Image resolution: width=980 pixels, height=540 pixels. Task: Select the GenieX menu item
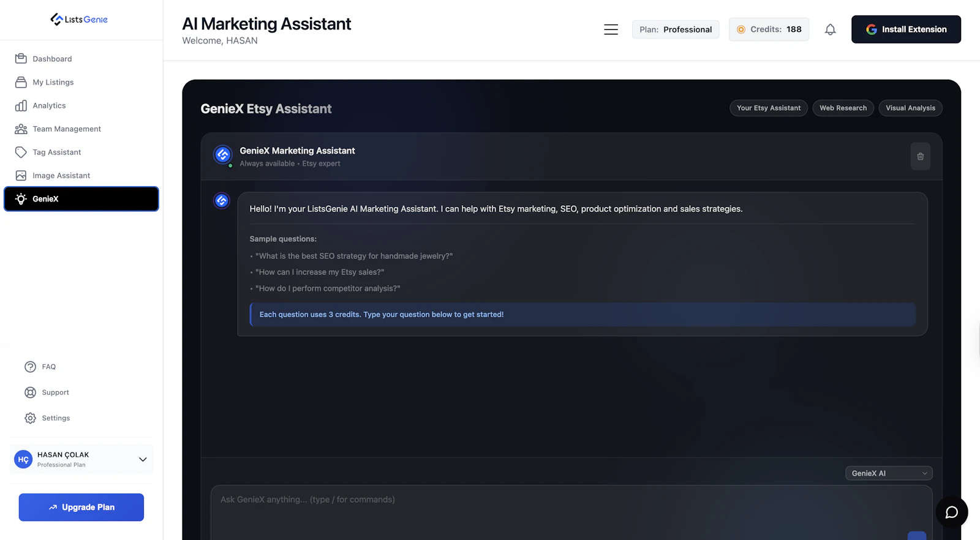click(x=81, y=199)
